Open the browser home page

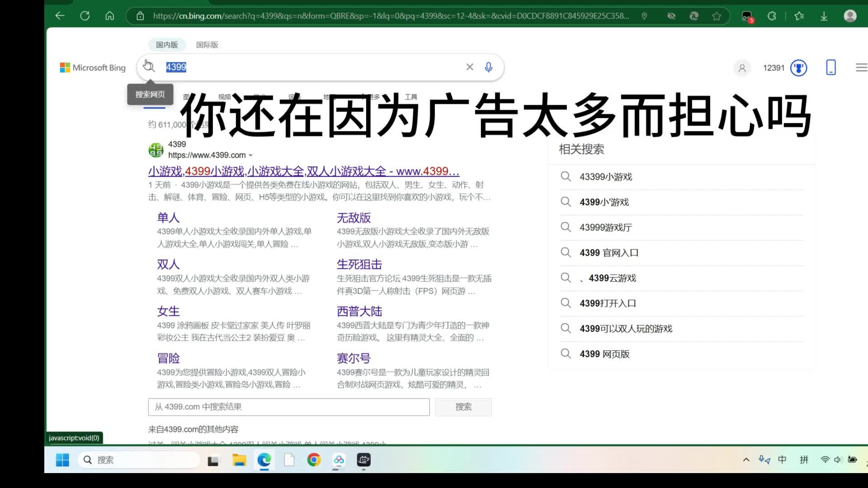click(x=109, y=16)
